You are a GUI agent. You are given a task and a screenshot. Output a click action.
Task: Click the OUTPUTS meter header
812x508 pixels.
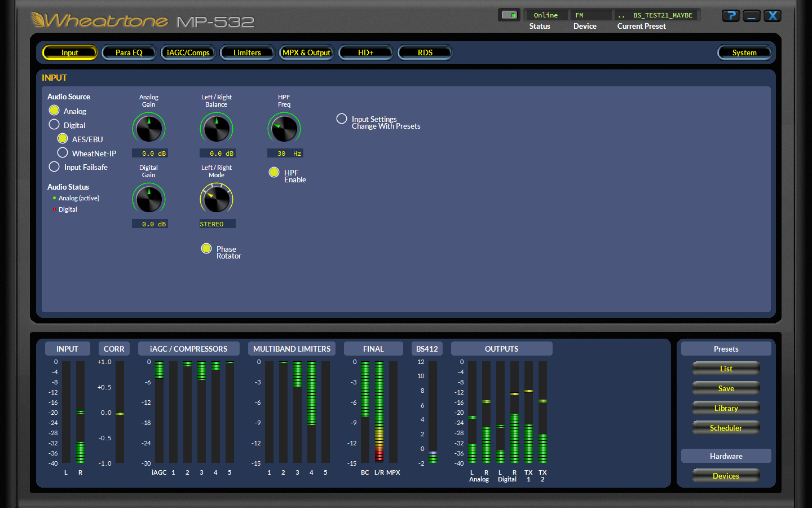pos(502,349)
